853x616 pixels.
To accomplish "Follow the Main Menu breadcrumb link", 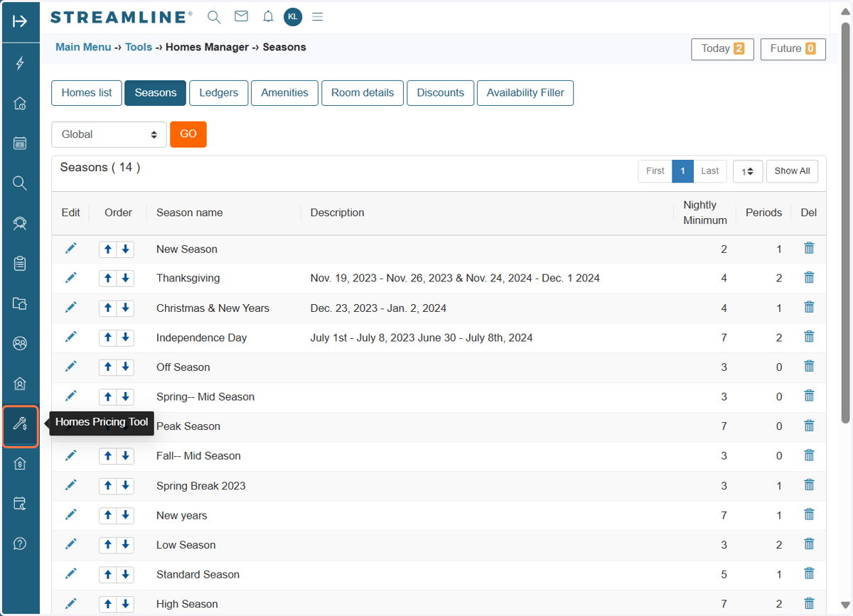I will click(83, 47).
